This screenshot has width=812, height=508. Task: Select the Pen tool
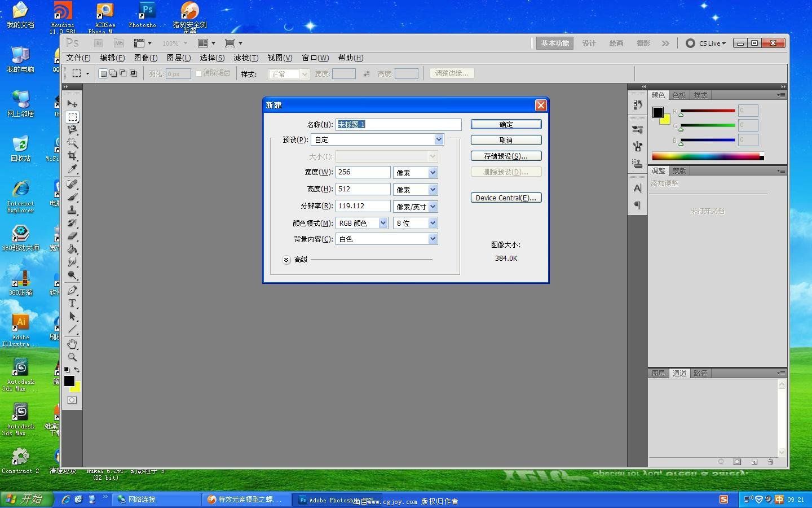click(72, 290)
